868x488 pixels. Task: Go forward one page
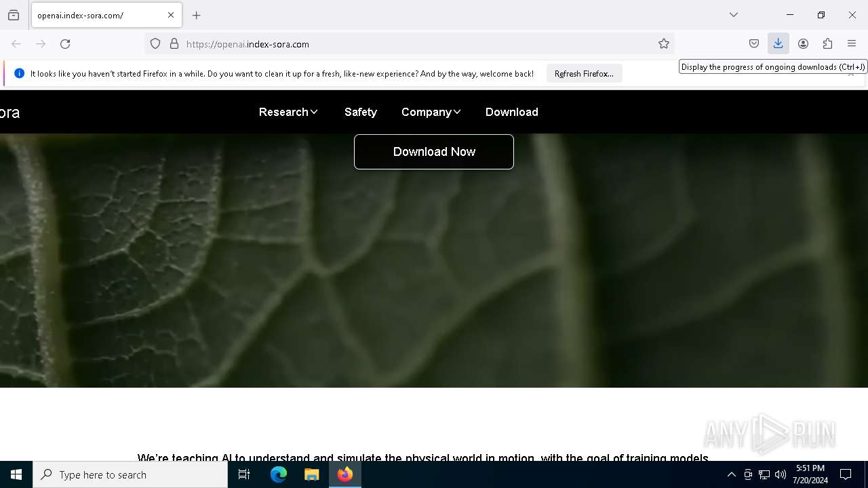41,44
